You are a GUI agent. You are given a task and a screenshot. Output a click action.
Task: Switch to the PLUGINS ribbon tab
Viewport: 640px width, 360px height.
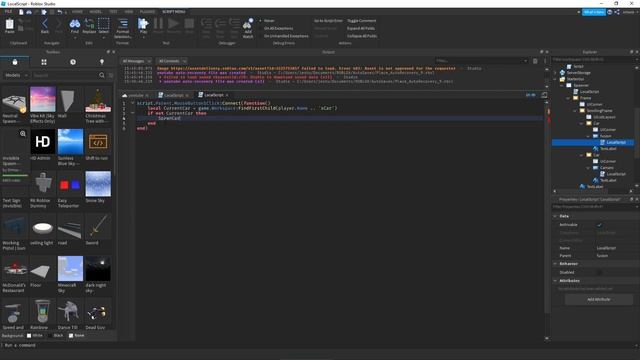tap(147, 12)
